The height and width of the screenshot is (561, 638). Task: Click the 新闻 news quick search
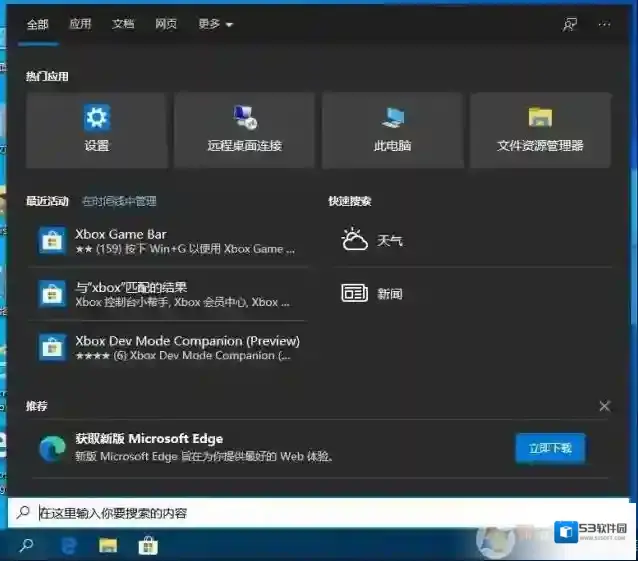tap(372, 293)
